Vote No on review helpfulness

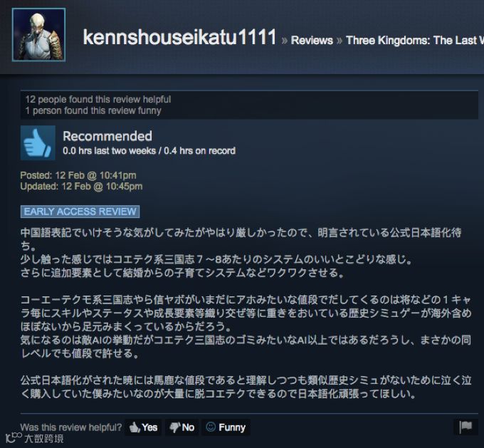pos(181,427)
